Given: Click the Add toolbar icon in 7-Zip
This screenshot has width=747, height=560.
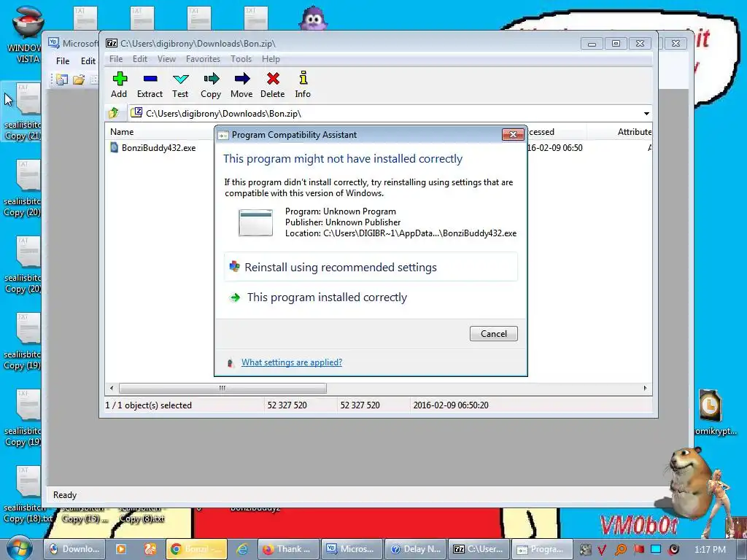Looking at the screenshot, I should [120, 79].
